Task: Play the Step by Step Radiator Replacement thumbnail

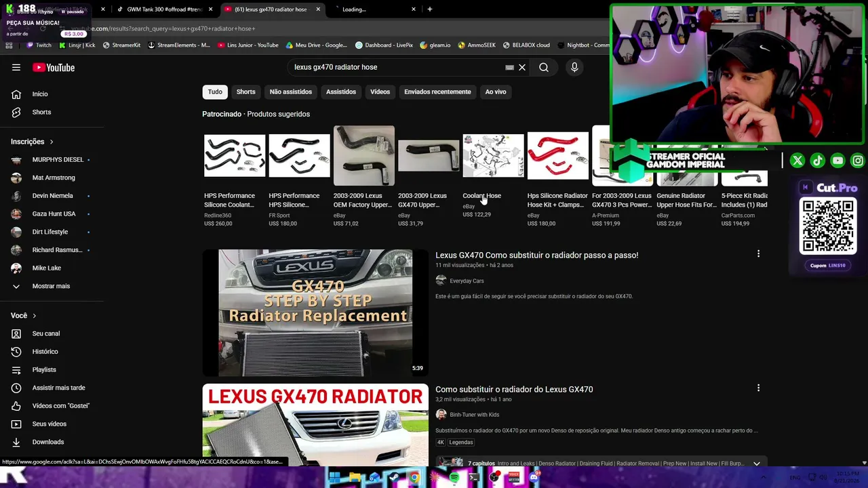Action: (x=315, y=312)
